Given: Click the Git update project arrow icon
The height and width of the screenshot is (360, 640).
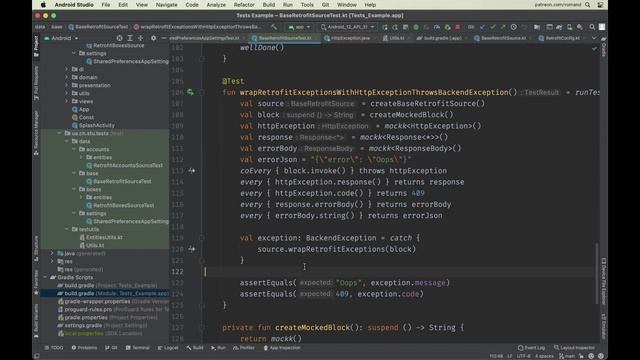Looking at the screenshot, I should point(482,27).
